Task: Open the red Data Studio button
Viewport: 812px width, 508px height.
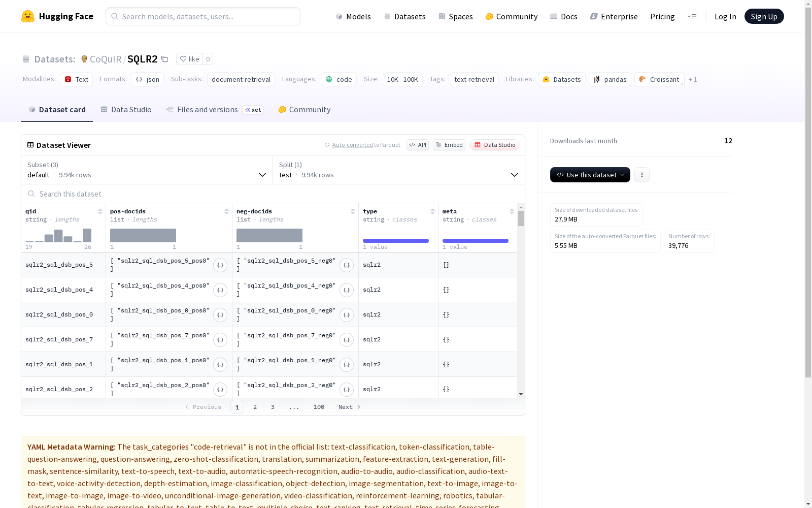Action: (494, 145)
